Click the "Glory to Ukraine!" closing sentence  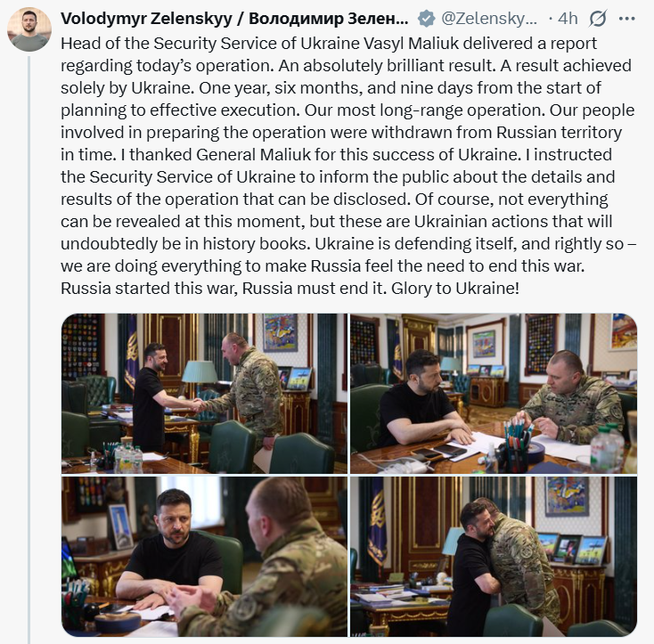(x=455, y=288)
